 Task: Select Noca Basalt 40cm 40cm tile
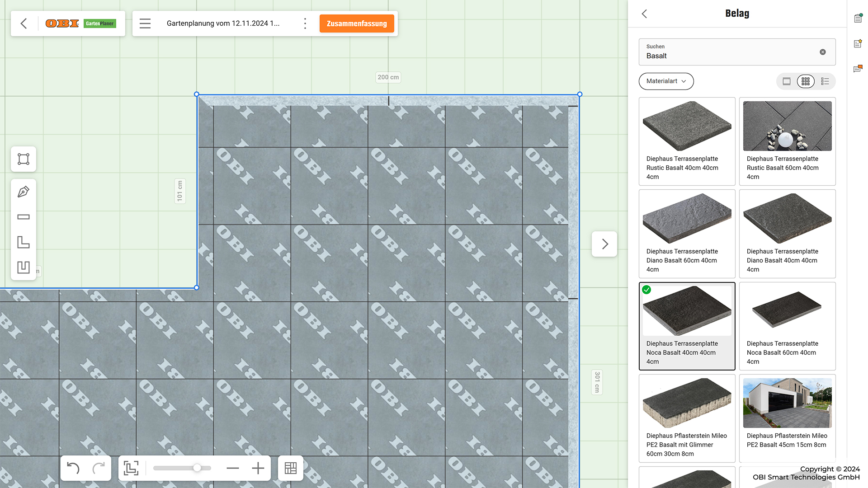coord(687,326)
